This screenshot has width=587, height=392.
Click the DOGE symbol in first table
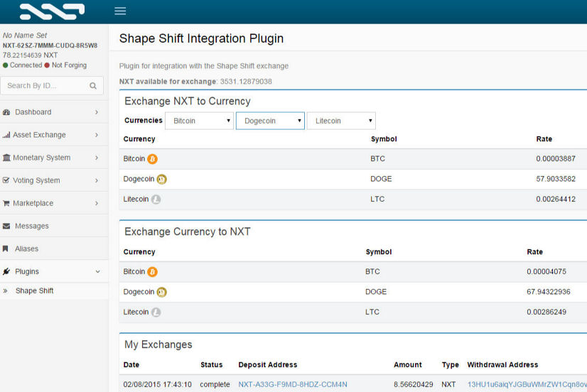[381, 179]
